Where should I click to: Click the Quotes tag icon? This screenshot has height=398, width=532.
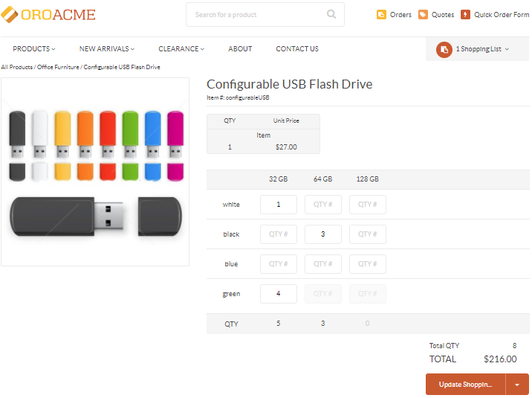(x=423, y=15)
